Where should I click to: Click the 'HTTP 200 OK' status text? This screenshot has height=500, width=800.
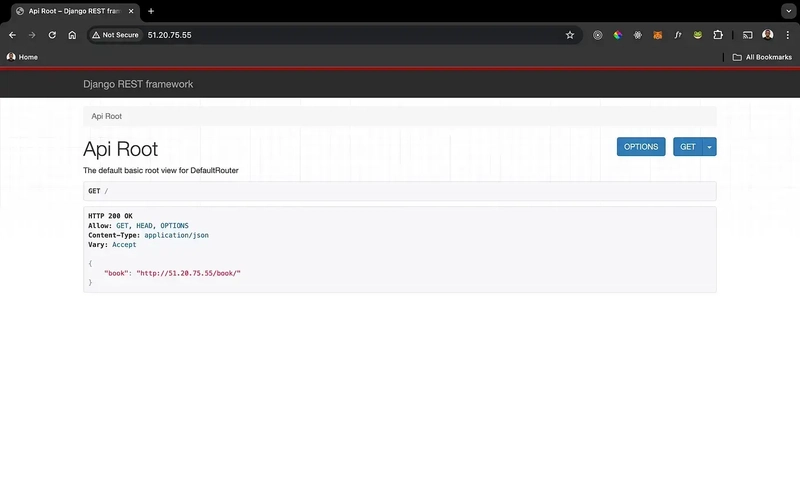pyautogui.click(x=110, y=216)
